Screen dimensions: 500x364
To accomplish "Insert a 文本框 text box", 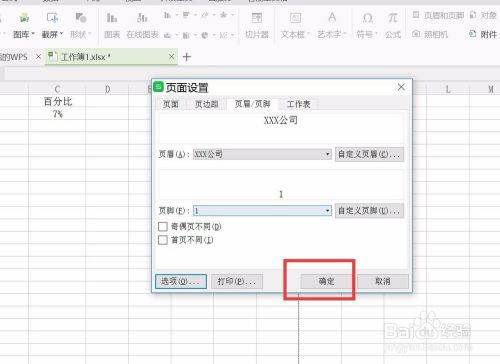I will 295,25.
